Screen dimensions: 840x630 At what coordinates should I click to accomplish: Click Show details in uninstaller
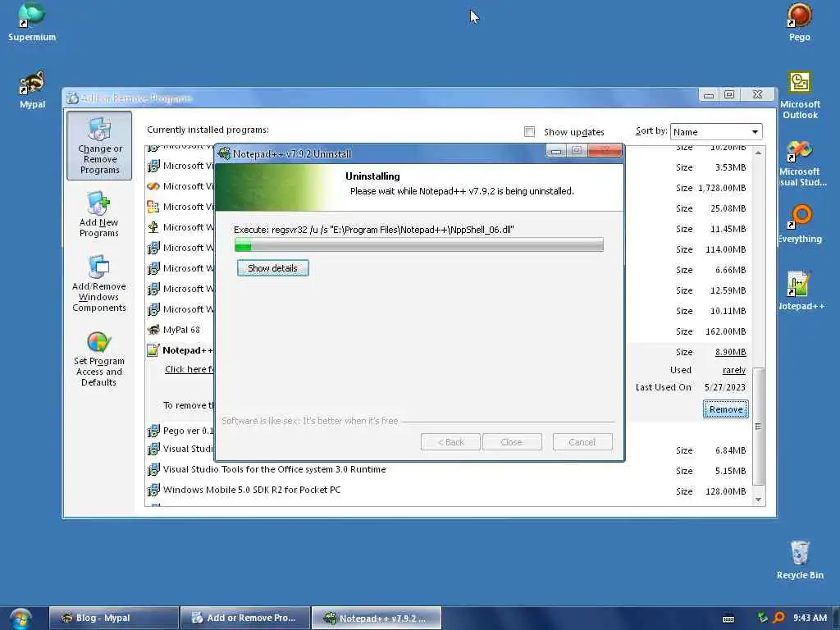(272, 268)
